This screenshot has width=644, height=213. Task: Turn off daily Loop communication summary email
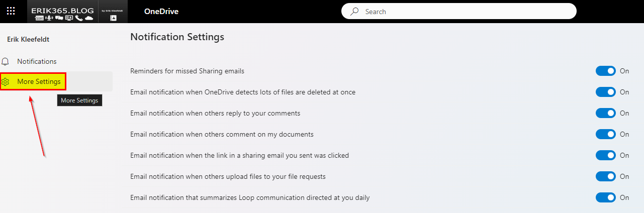coord(605,197)
